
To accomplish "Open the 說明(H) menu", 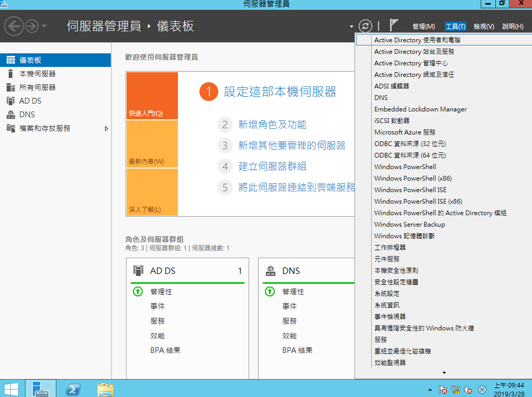I will (513, 26).
